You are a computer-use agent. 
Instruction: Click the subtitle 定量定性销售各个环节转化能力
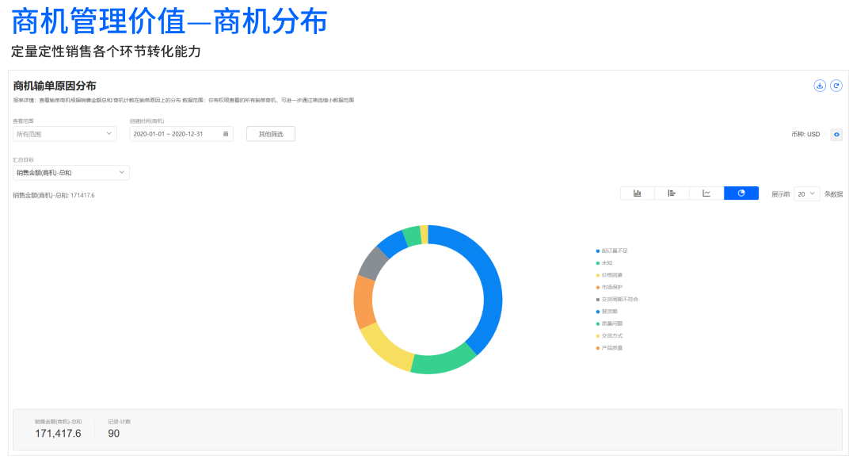(106, 52)
